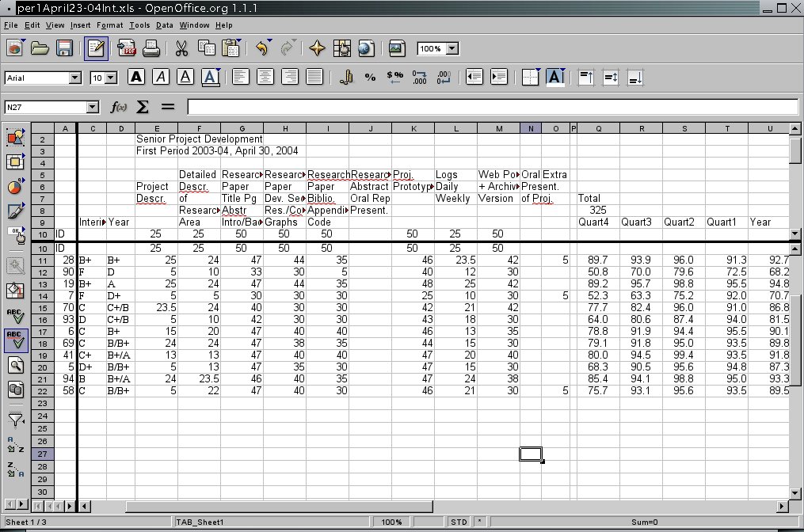Open the Data menu
The height and width of the screenshot is (532, 804).
[x=164, y=25]
